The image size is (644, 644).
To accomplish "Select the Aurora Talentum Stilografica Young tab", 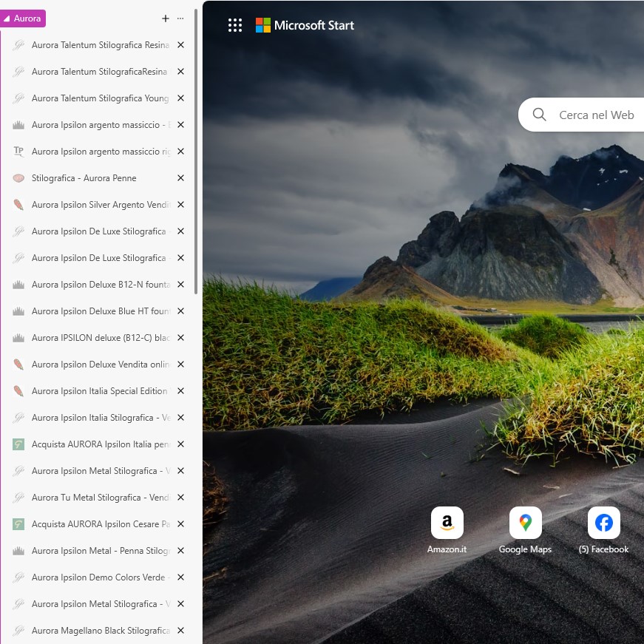I will (100, 98).
